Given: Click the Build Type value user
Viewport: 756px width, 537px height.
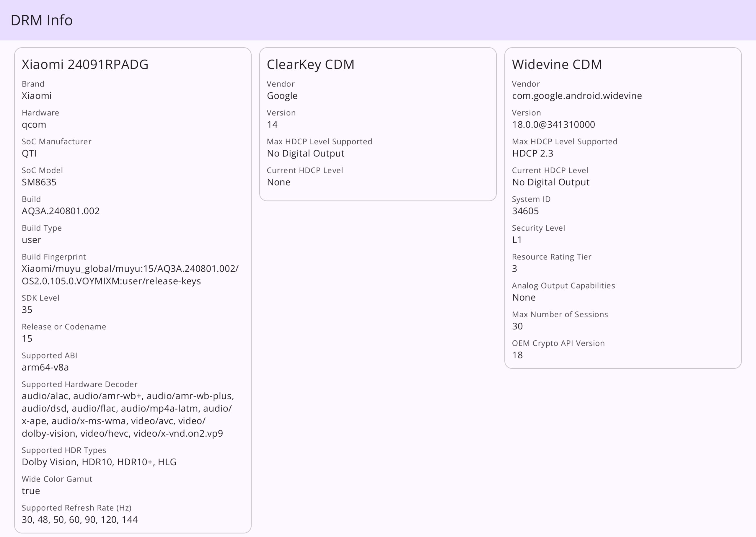Looking at the screenshot, I should (x=31, y=240).
